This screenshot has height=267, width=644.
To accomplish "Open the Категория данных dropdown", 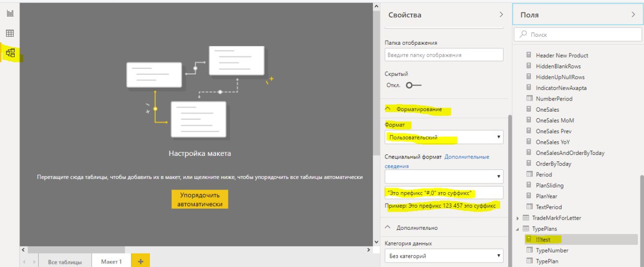I will click(x=444, y=256).
